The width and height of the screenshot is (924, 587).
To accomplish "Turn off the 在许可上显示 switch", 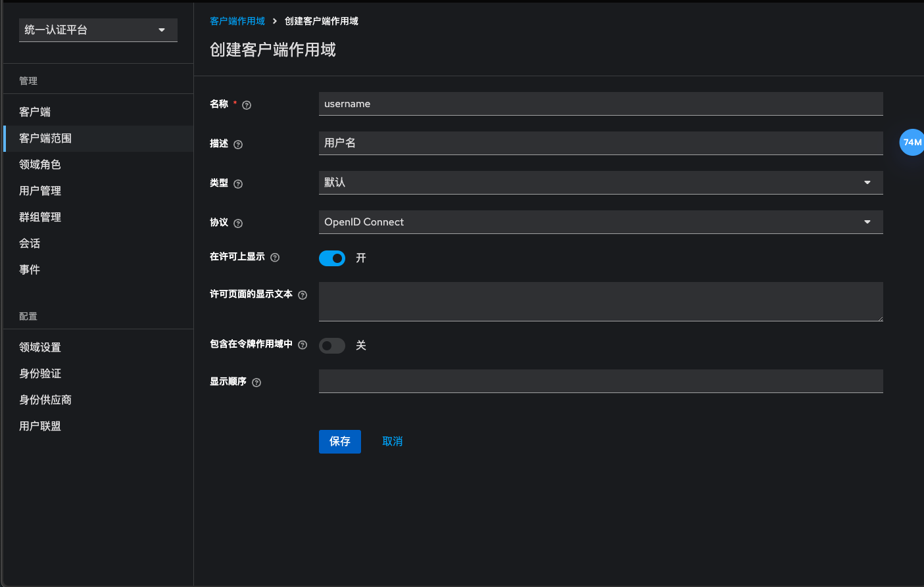I will [332, 258].
